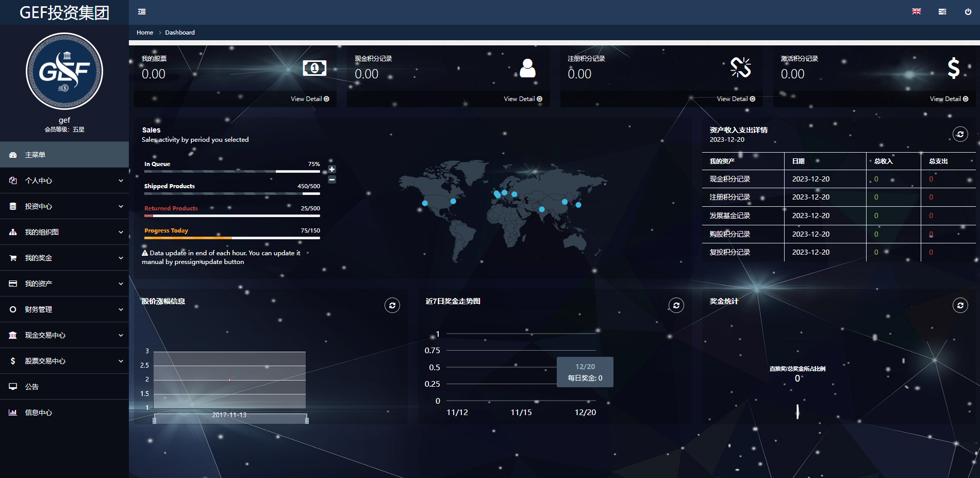Viewport: 980px width, 478px height.
Task: Click the 现金积分记录 table row label
Action: [x=730, y=179]
